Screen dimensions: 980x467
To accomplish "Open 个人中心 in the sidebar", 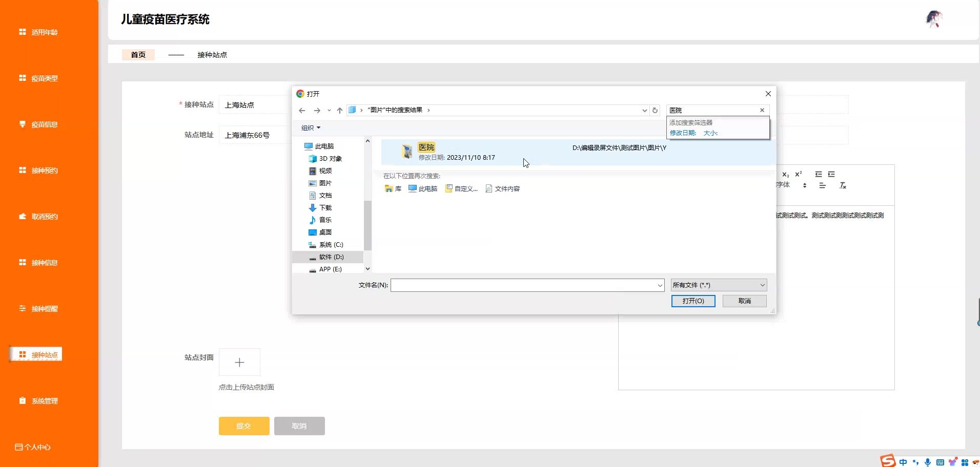I will (33, 447).
